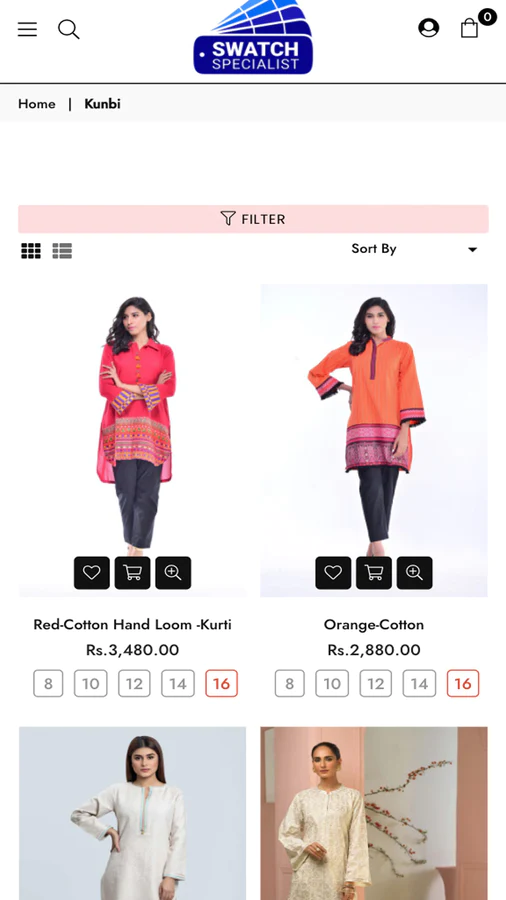
Task: Quick view the Red-Cotton Kurti
Action: [x=173, y=572]
